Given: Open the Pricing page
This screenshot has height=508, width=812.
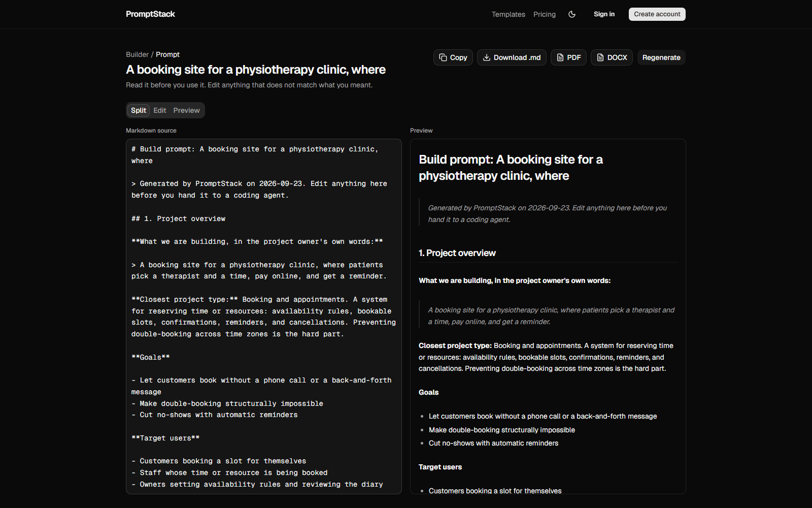Looking at the screenshot, I should coord(545,14).
